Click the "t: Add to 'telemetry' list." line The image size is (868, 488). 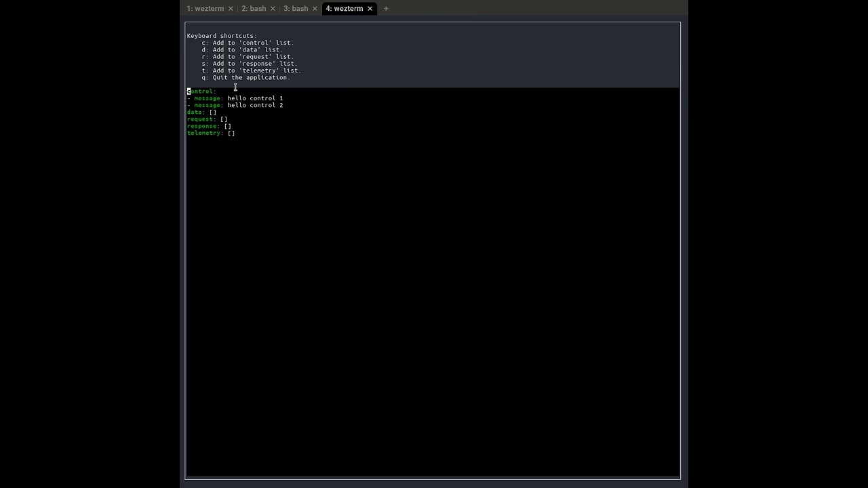tap(252, 70)
